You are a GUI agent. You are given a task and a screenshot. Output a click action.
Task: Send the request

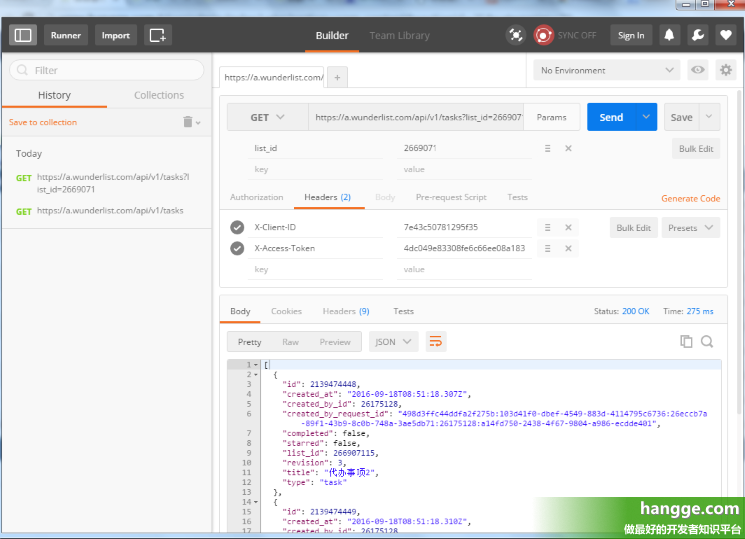pos(611,117)
